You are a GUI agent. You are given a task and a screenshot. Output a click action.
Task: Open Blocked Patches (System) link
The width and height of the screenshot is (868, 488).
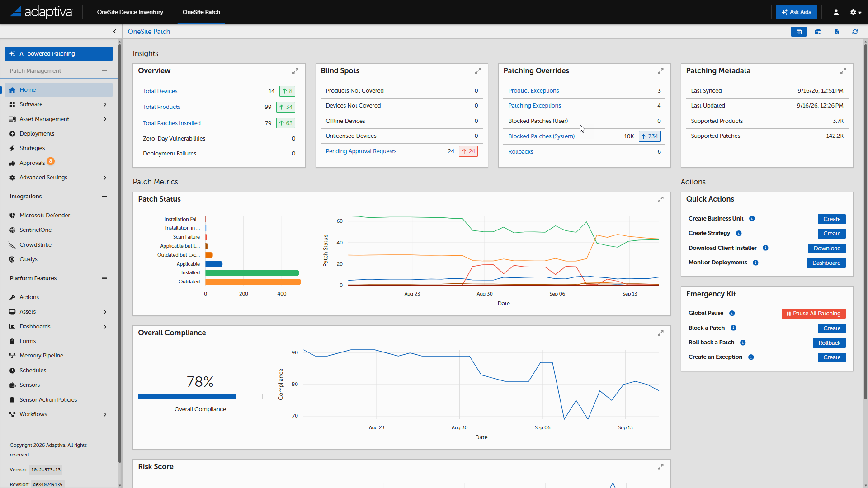541,136
